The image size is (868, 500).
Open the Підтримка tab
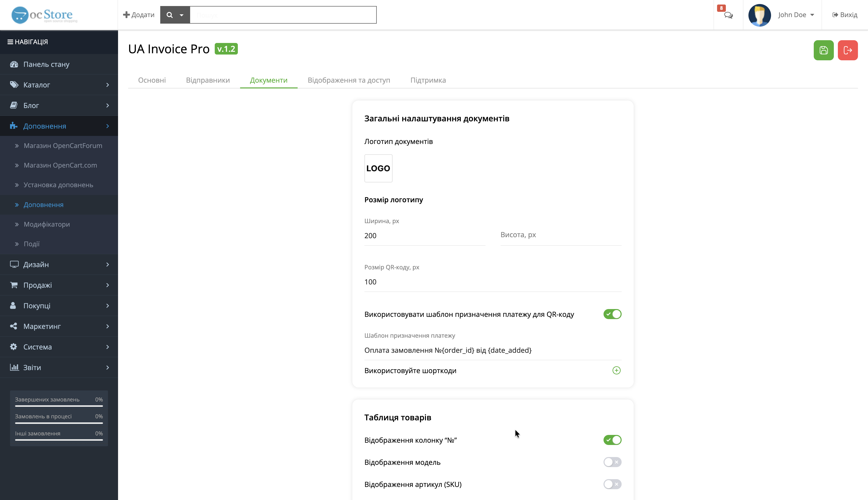428,80
